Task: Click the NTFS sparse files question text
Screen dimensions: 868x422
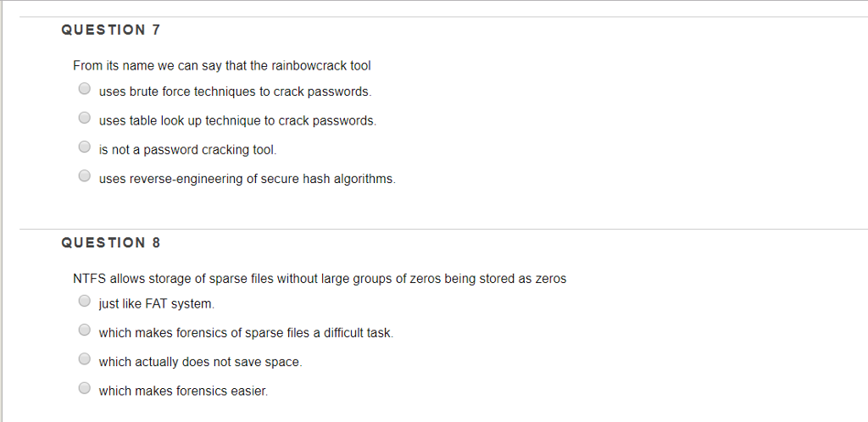Action: [320, 279]
